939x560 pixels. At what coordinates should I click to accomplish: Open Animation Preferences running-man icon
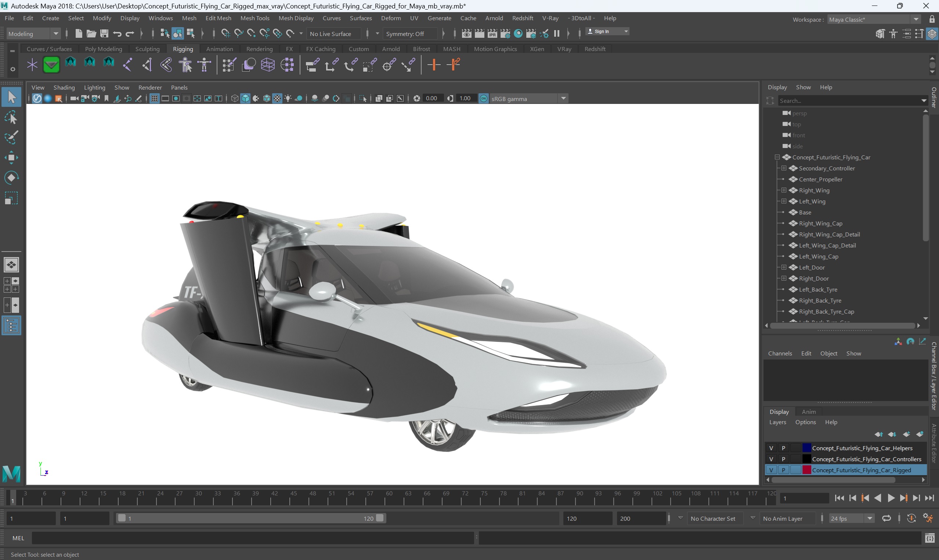coord(928,518)
